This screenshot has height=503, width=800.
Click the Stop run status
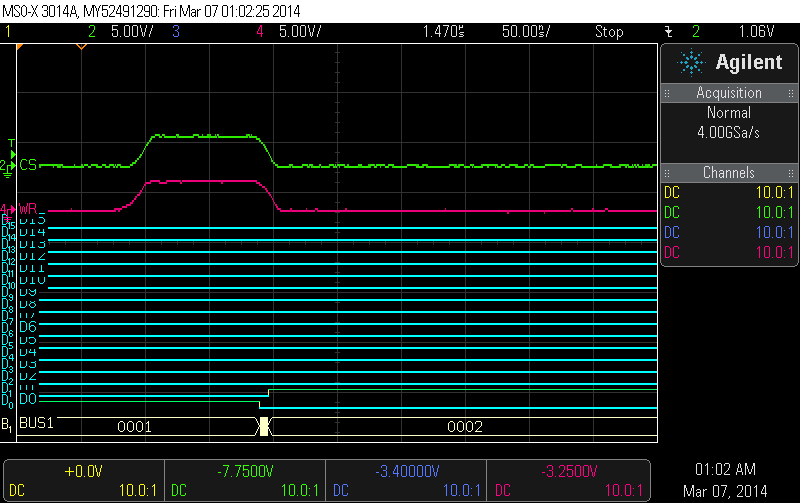pyautogui.click(x=609, y=32)
